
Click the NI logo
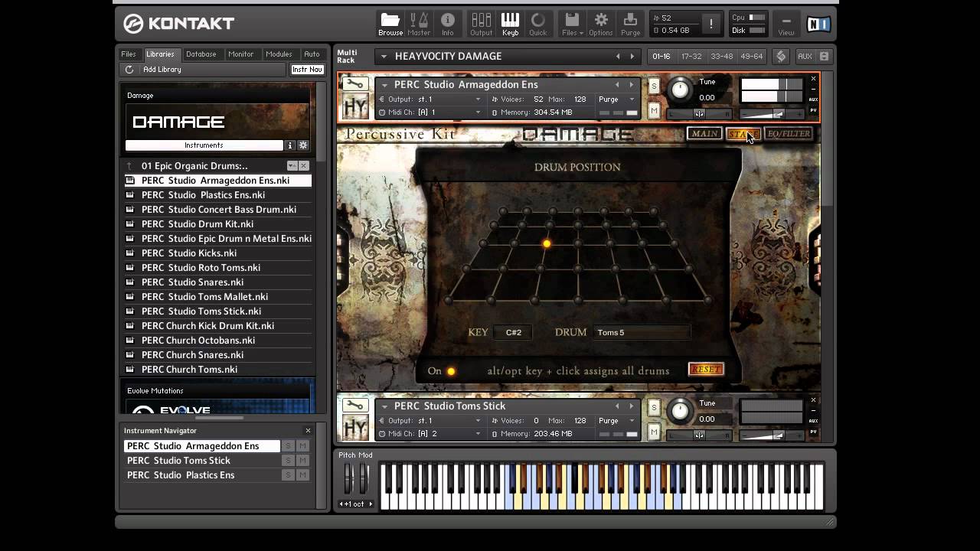coord(818,24)
